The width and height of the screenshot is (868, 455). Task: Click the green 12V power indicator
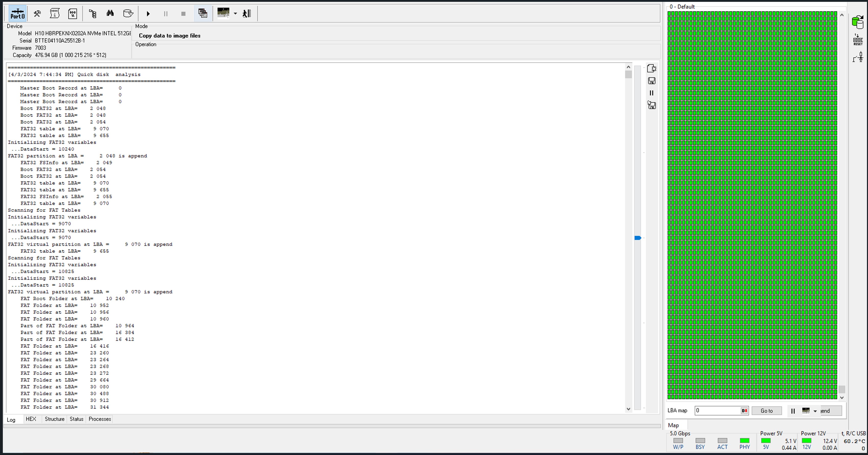point(806,440)
